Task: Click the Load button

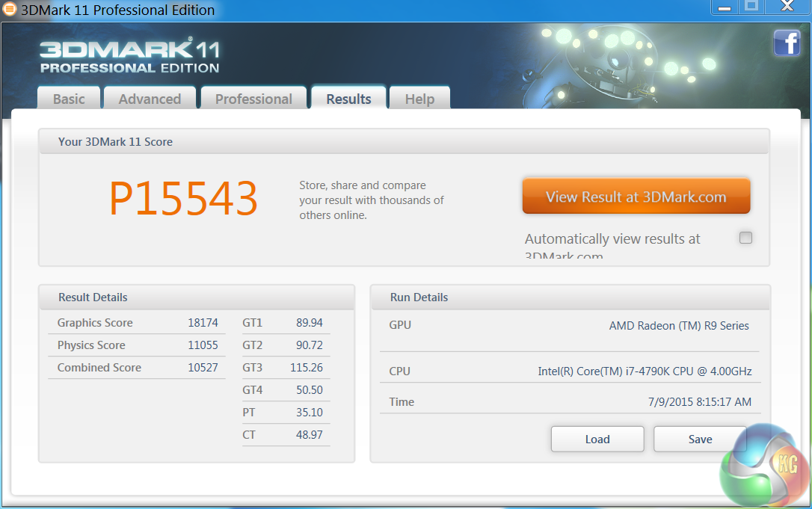Action: coord(597,439)
